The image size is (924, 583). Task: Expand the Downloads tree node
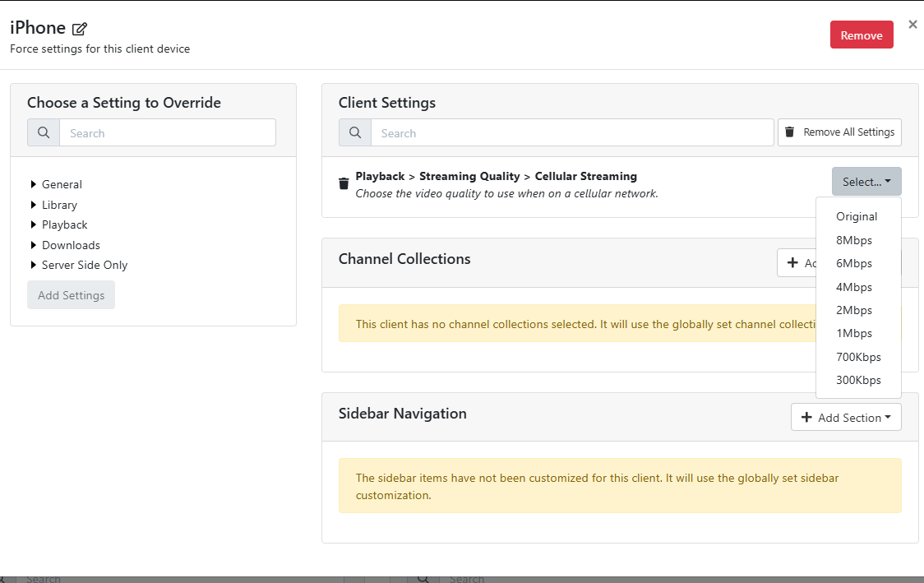point(34,245)
